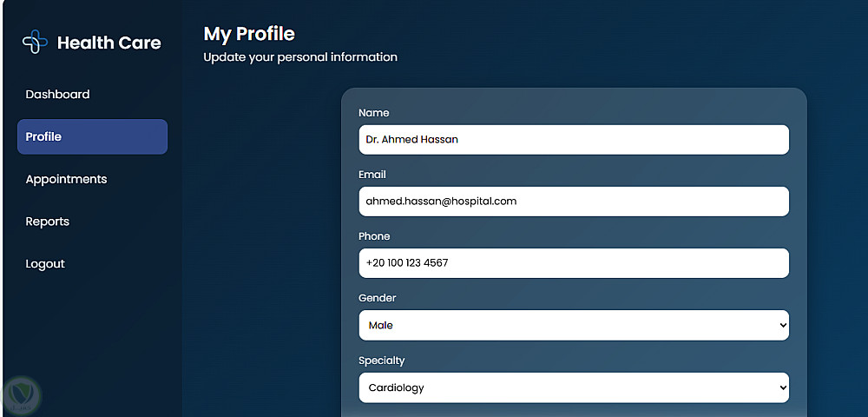Click the Phone number input field

pos(573,263)
